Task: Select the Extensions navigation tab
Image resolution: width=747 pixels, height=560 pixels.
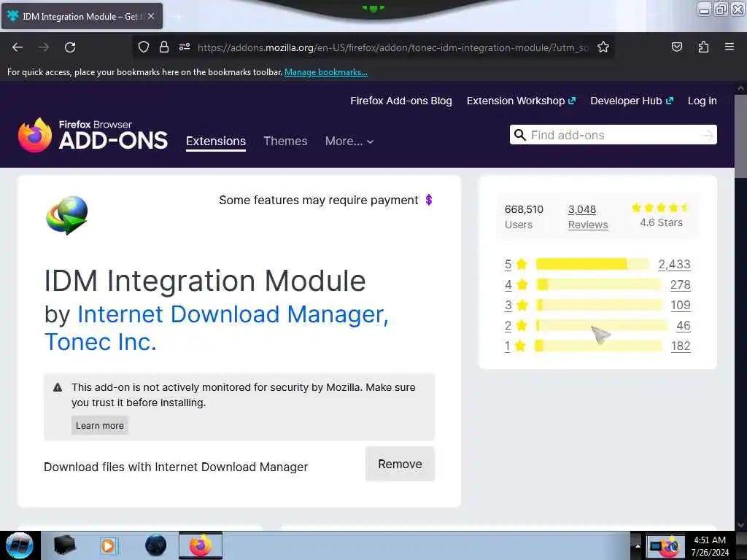Action: [216, 141]
